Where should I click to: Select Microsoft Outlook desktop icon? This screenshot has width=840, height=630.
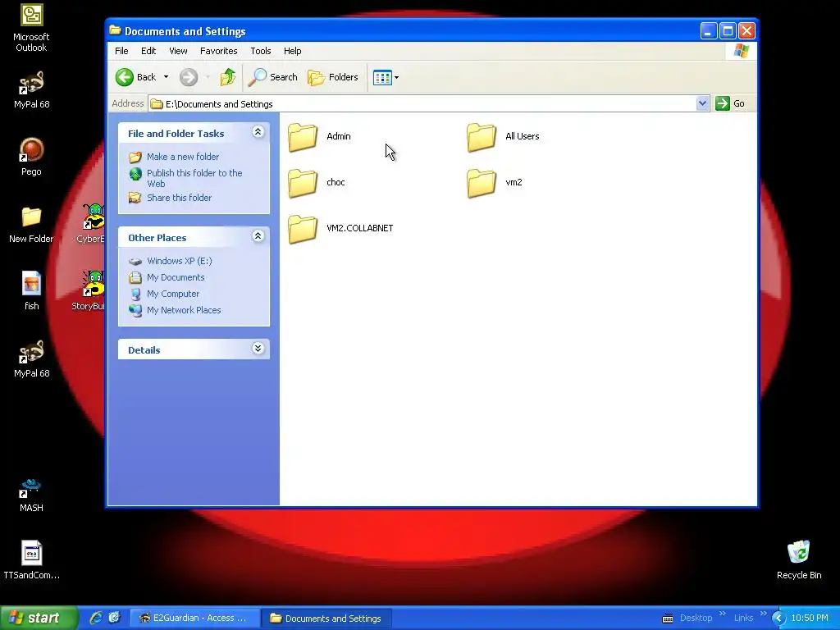pos(31,28)
